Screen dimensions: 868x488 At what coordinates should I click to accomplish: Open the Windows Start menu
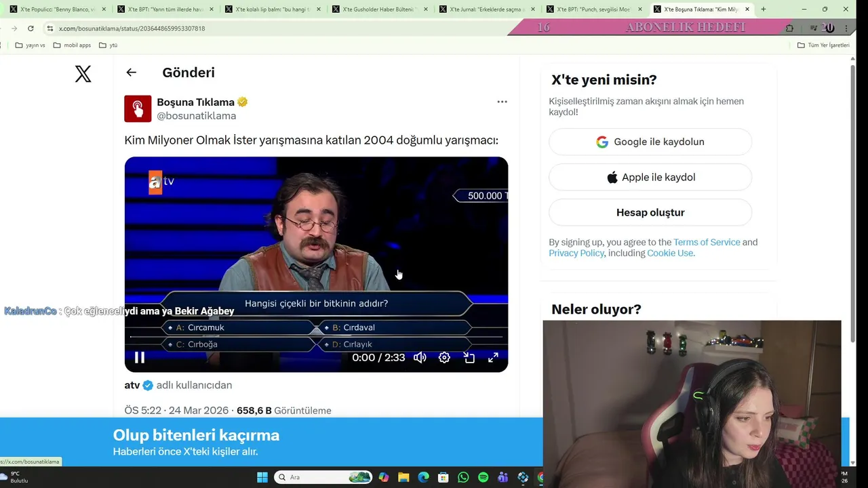point(262,477)
